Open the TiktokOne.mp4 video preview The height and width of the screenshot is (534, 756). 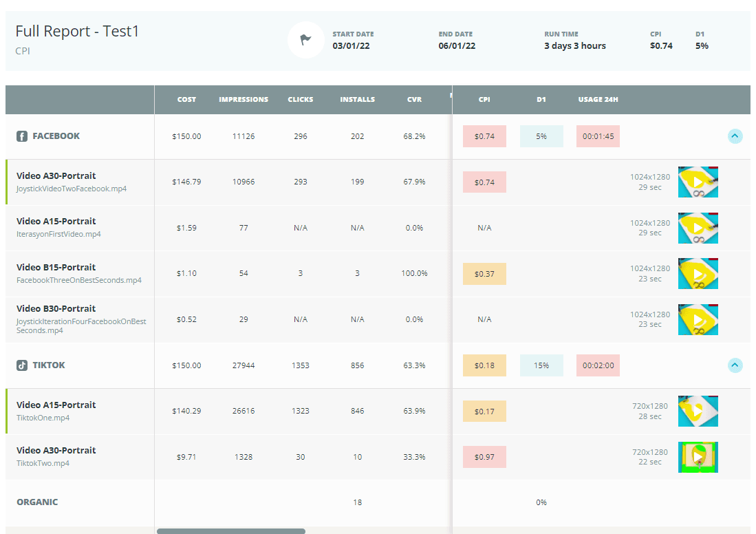(698, 411)
